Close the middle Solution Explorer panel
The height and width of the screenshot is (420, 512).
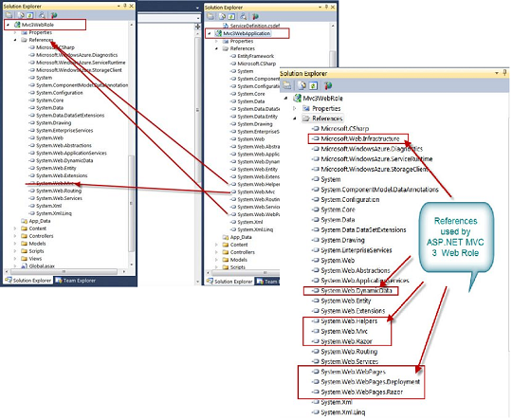(333, 7)
